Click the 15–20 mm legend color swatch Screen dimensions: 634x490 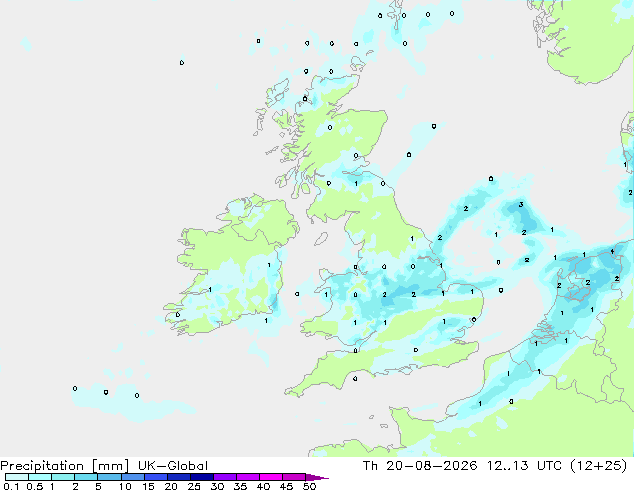tap(155, 477)
